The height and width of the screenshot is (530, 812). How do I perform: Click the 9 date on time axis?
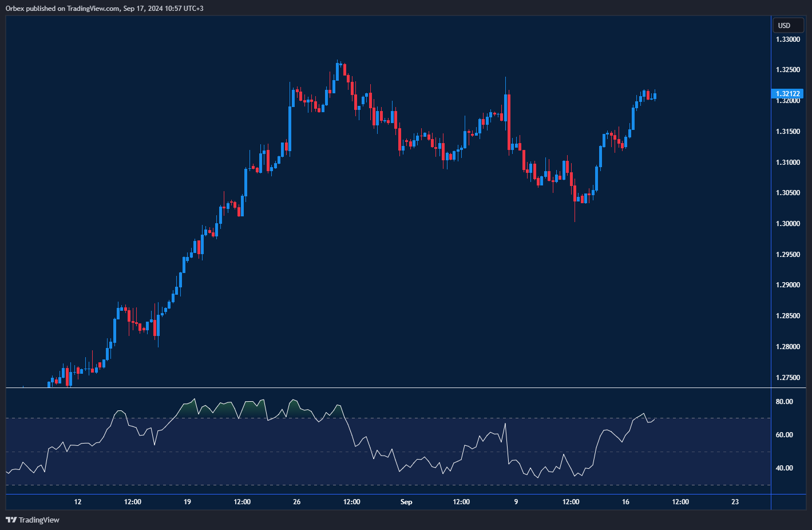click(516, 502)
